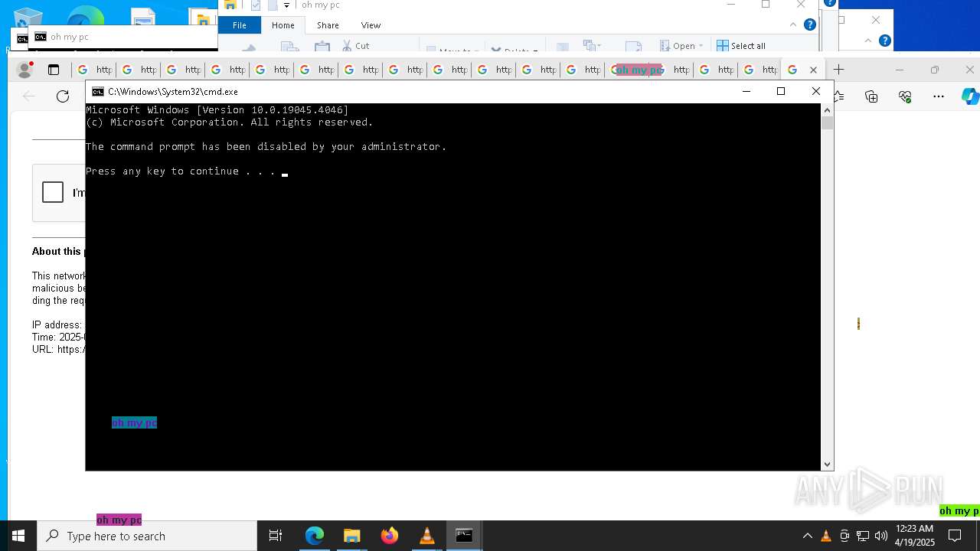
Task: Tick the reCAPTCHA I'm not a robot checkbox
Action: click(x=53, y=191)
